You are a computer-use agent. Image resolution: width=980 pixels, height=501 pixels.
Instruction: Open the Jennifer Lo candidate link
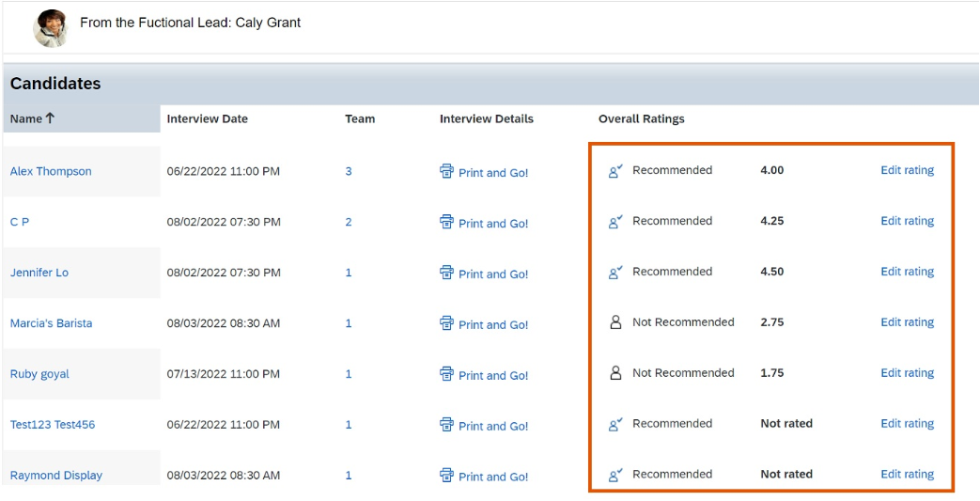pos(39,273)
